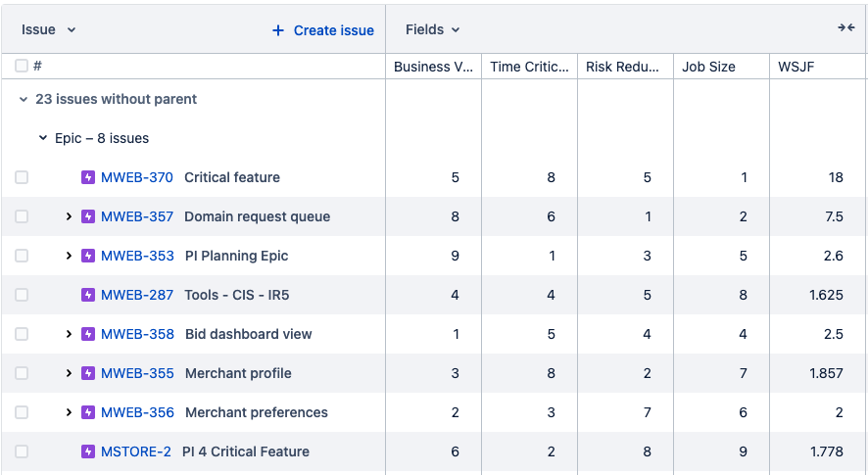Viewport: 868px width, 475px height.
Task: Click the collapse panel arrows icon
Action: tap(846, 28)
